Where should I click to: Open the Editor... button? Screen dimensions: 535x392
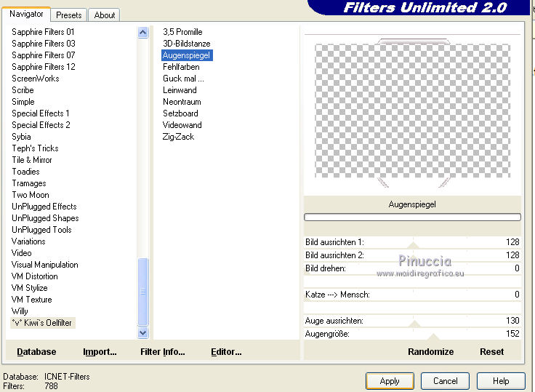[x=226, y=352]
